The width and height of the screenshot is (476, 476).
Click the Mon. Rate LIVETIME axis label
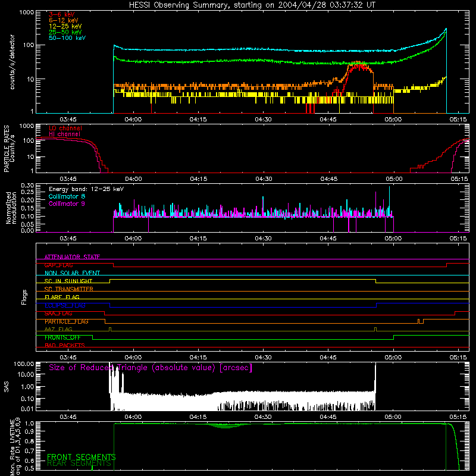pyautogui.click(x=15, y=447)
